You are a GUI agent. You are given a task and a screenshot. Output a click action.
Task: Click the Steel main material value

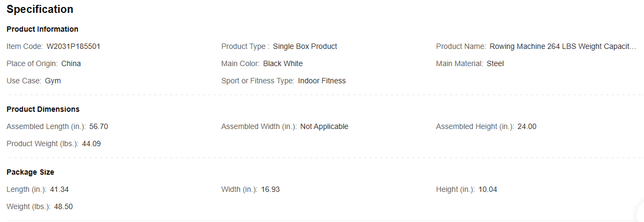(496, 64)
